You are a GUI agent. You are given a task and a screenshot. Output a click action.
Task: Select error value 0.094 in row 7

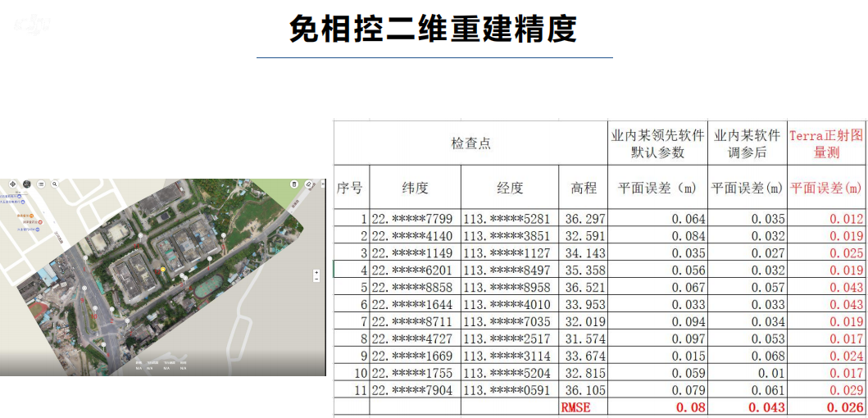(657, 321)
